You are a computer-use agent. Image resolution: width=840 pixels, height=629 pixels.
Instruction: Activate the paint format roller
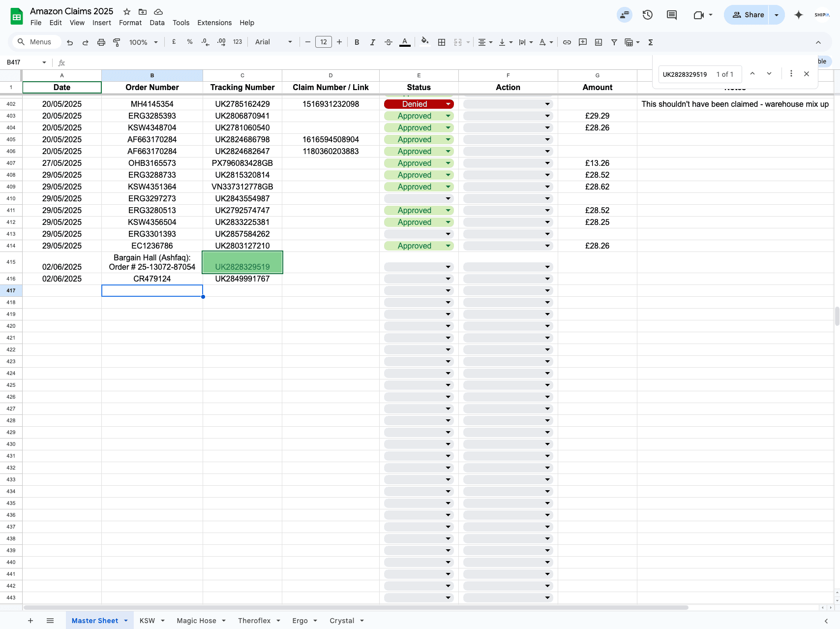[117, 42]
